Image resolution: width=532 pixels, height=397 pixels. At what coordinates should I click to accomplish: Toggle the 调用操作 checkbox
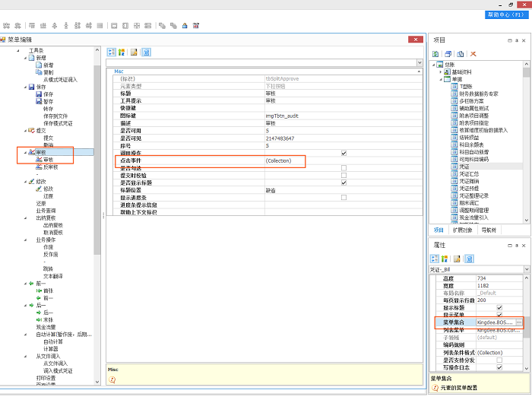pos(344,153)
